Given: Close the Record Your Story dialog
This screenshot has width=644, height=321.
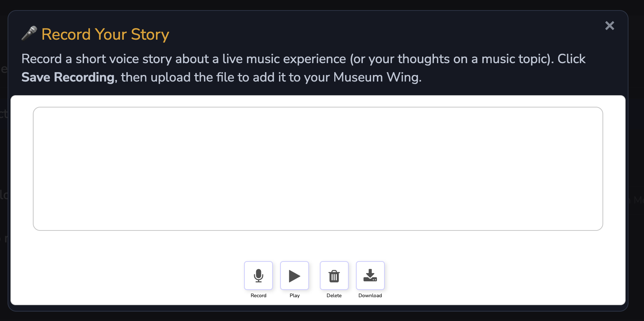Looking at the screenshot, I should [609, 26].
